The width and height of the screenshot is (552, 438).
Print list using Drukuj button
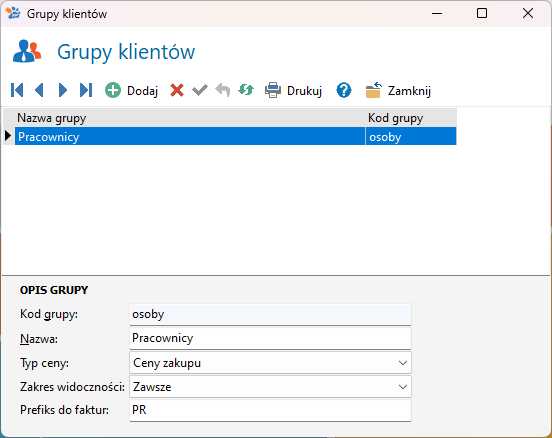pyautogui.click(x=293, y=90)
